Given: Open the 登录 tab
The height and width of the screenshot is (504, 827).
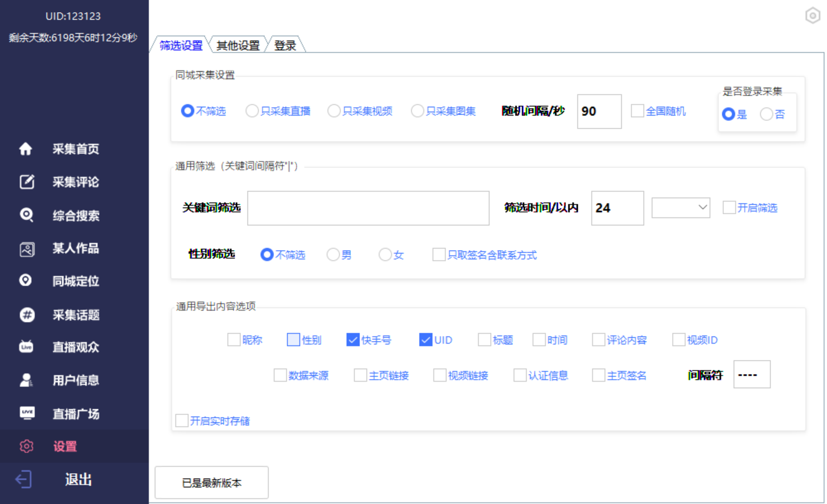Looking at the screenshot, I should click(285, 45).
